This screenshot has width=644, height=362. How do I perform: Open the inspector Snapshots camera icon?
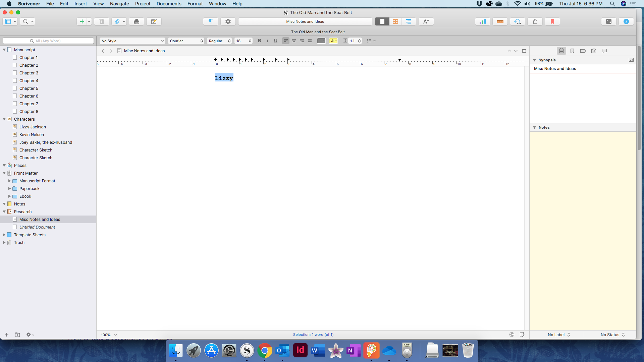coord(594,51)
